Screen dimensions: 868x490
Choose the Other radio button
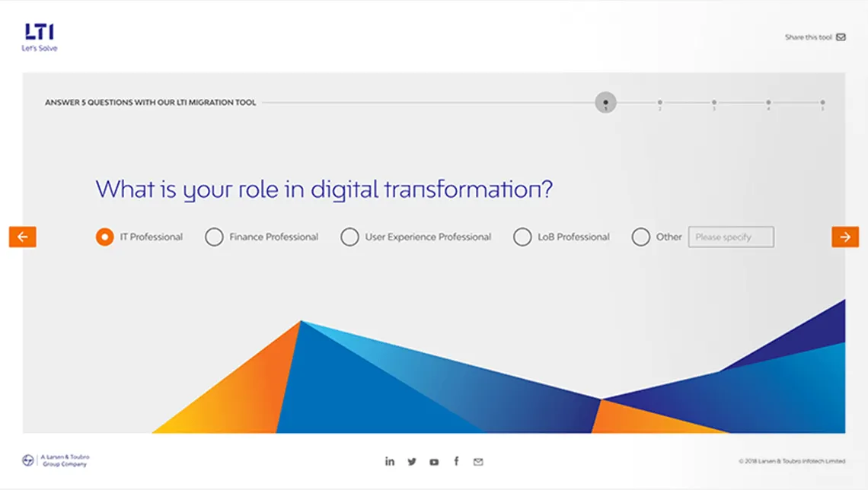[x=641, y=237]
